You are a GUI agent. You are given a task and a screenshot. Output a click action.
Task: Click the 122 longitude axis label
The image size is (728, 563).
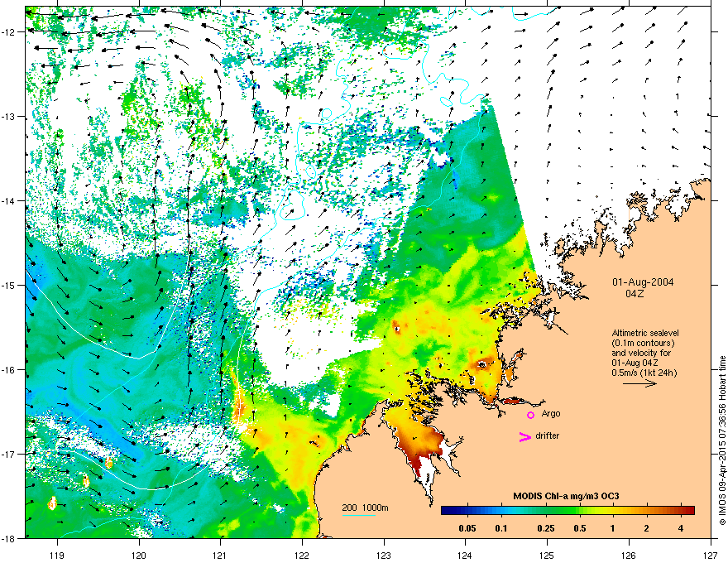pyautogui.click(x=302, y=555)
